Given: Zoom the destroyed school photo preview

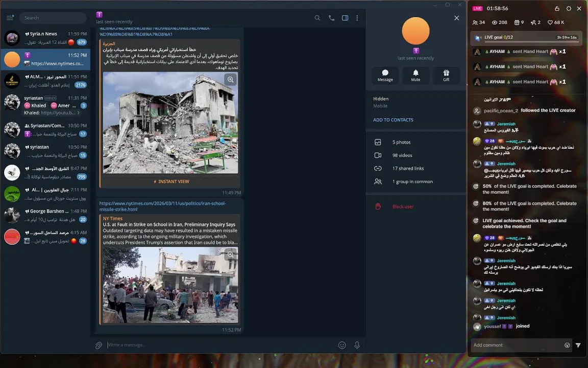Looking at the screenshot, I should click(x=230, y=79).
